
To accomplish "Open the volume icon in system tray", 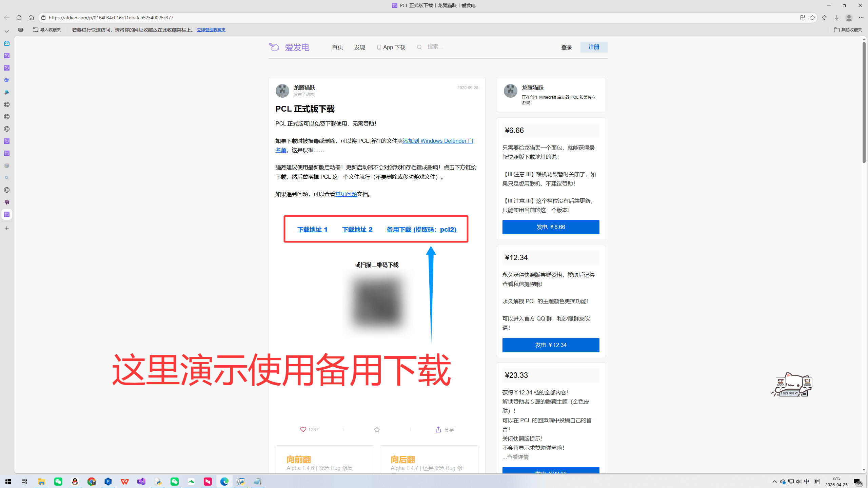I will click(799, 482).
